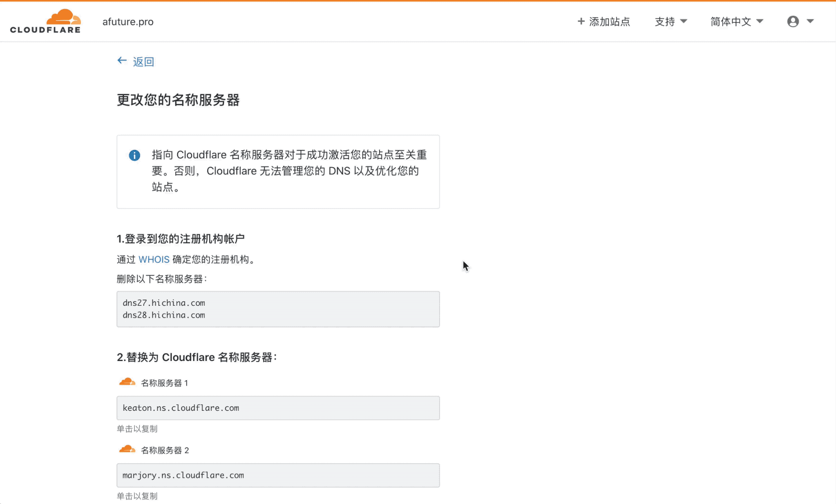Click 单击以复制 under marjory nameserver
The height and width of the screenshot is (504, 836).
click(x=137, y=496)
